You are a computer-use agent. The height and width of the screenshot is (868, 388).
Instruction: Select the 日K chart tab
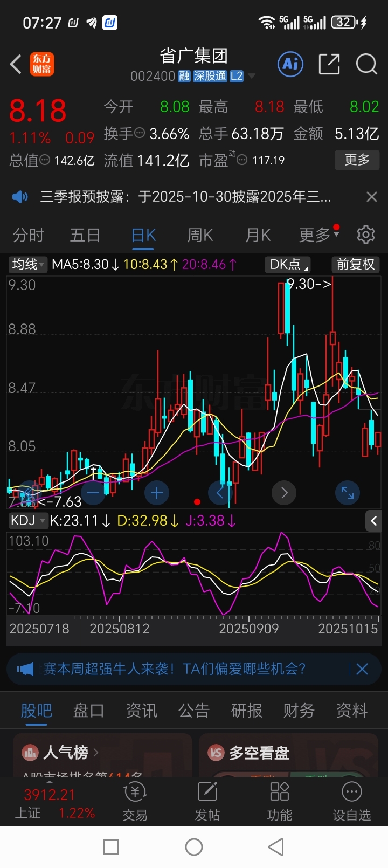tap(143, 235)
